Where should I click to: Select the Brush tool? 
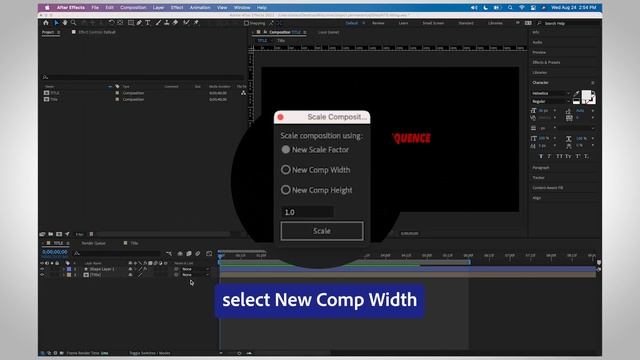point(158,23)
